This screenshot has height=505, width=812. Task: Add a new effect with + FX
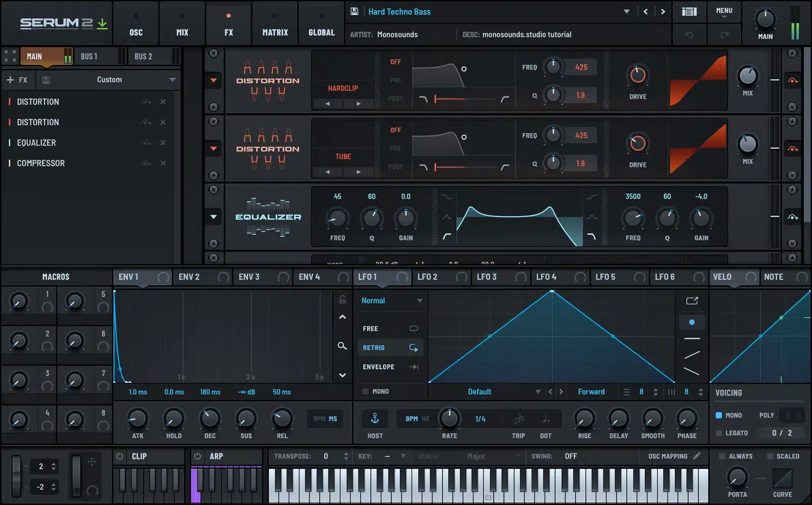(x=17, y=80)
